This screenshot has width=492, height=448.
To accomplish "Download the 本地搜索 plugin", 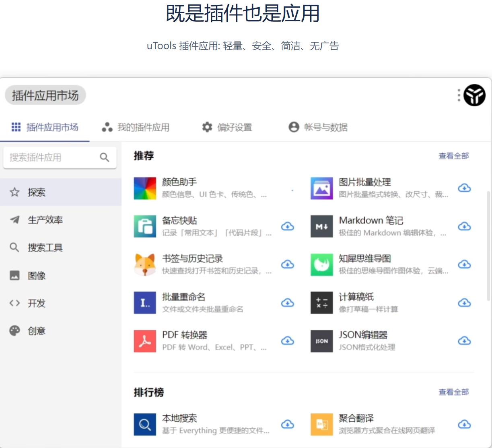I will [x=287, y=424].
